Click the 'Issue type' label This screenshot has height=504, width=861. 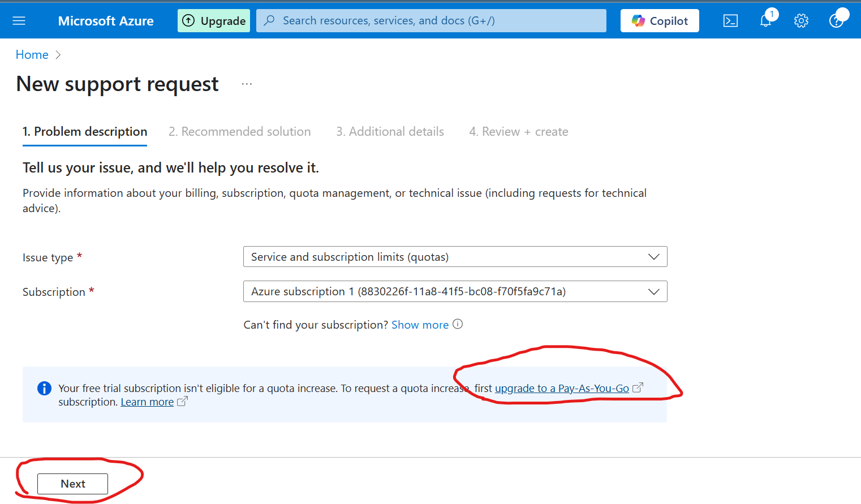coord(48,257)
